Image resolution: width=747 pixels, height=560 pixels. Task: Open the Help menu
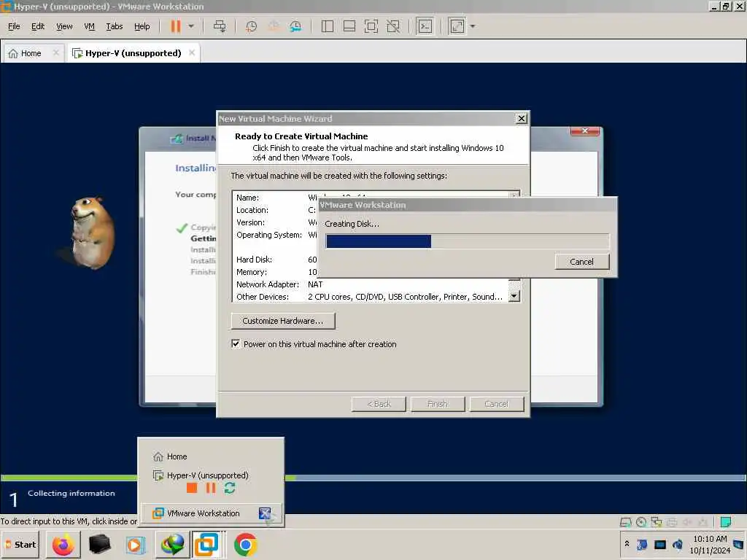click(x=142, y=26)
